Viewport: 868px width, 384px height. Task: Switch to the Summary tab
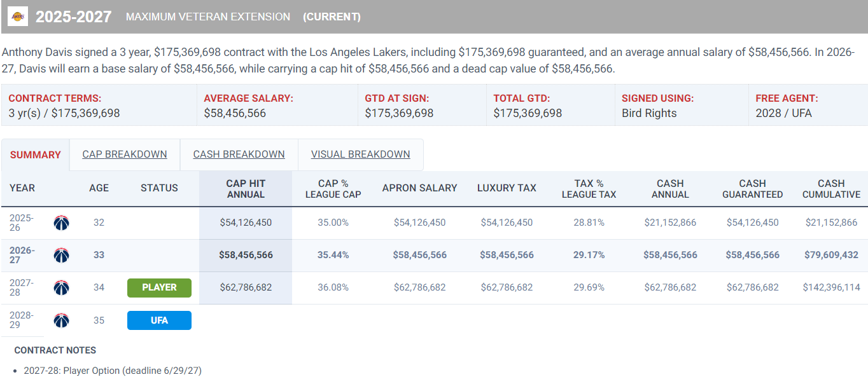click(36, 154)
